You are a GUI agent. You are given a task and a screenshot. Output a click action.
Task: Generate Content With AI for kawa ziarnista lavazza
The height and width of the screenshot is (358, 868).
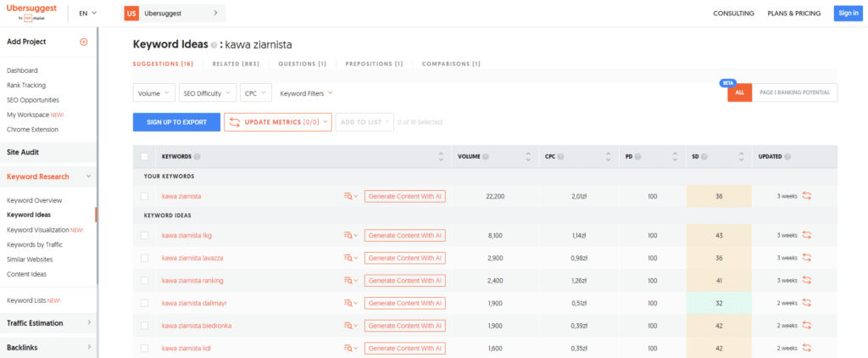pos(404,258)
